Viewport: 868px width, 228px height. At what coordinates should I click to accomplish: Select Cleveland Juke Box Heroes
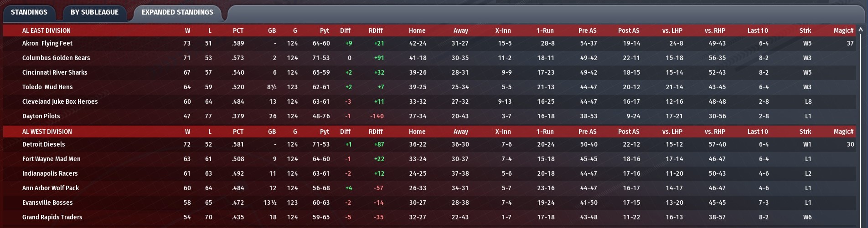pos(60,101)
